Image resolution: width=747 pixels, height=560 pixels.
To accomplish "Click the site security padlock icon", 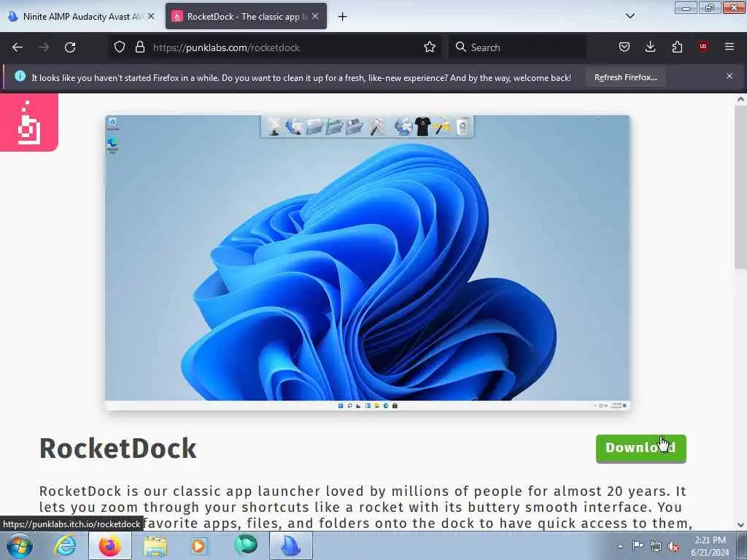I will coord(139,47).
